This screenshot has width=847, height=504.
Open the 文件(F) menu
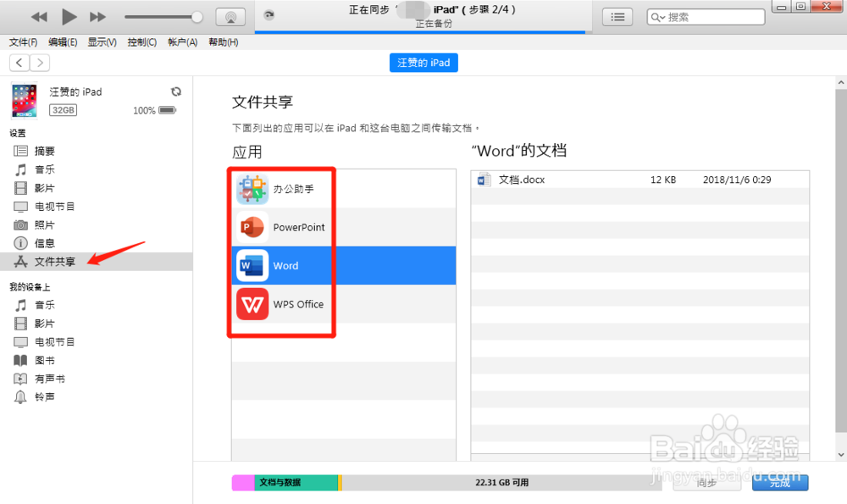click(23, 42)
